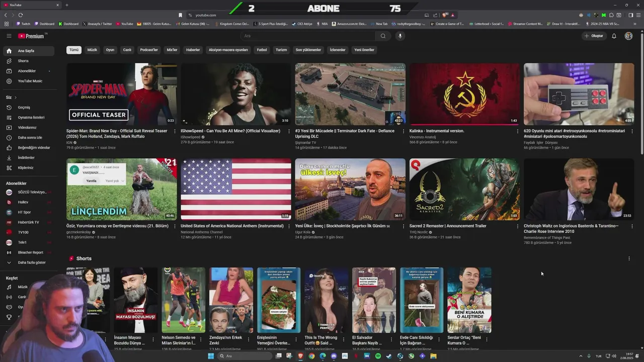
Task: Open Oynatma listeleri in sidebar
Action: (28, 117)
